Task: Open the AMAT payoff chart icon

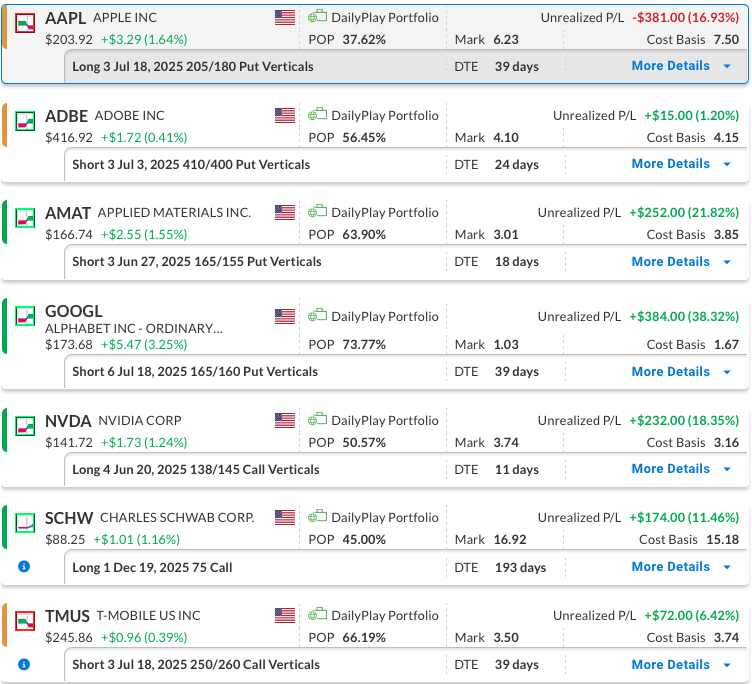Action: (25, 218)
